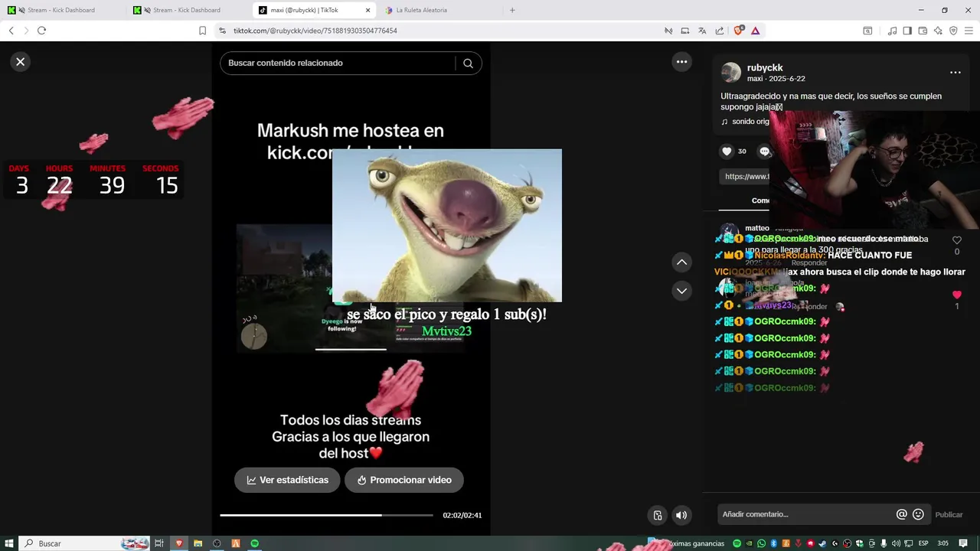Insert a mention with the @ icon
This screenshot has width=980, height=551.
point(901,514)
